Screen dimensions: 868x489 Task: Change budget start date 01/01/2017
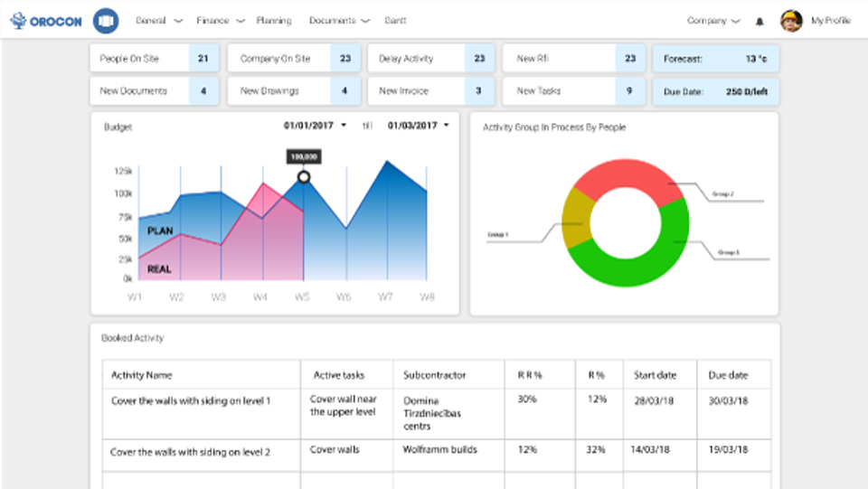click(315, 126)
